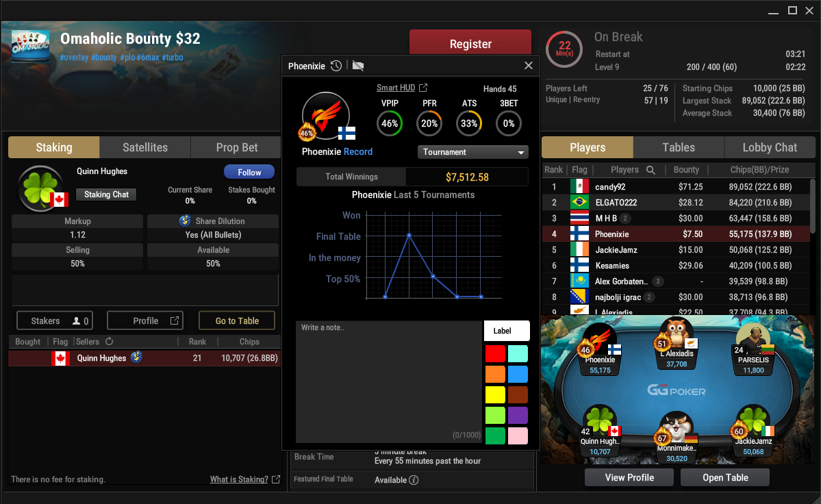Click Brazil flag beside ELGATO222
Viewport: 821px width, 504px height.
click(579, 203)
